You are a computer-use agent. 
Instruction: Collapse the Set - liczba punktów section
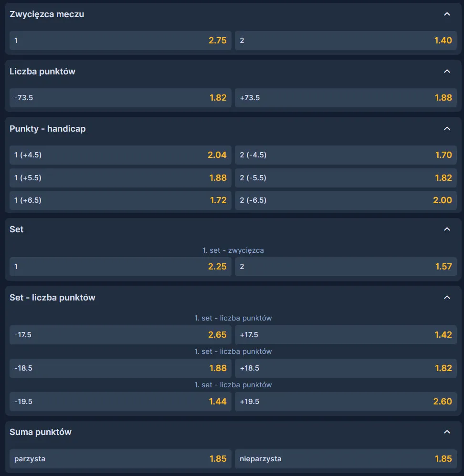tap(447, 298)
